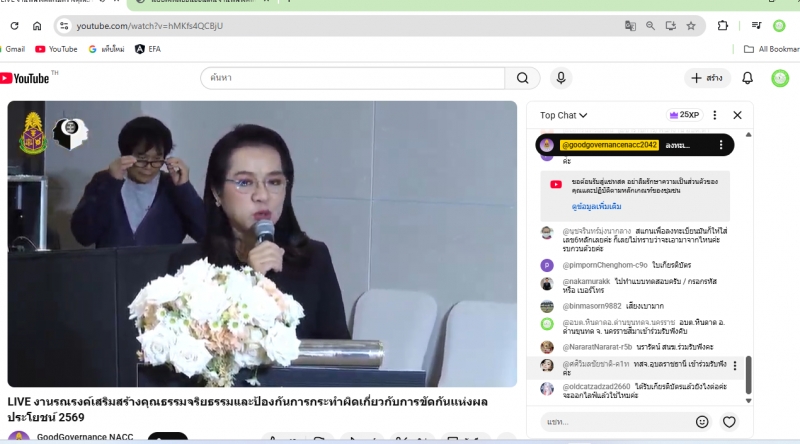Screen dimensions: 800x444
Task: Bookmark this page with the star icon
Action: pyautogui.click(x=690, y=26)
